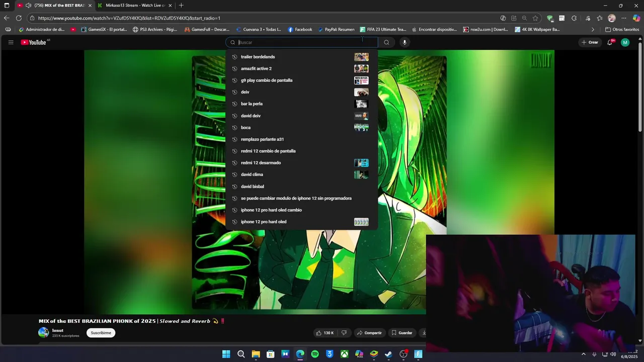Open a new browser tab
The width and height of the screenshot is (644, 362).
[x=181, y=6]
